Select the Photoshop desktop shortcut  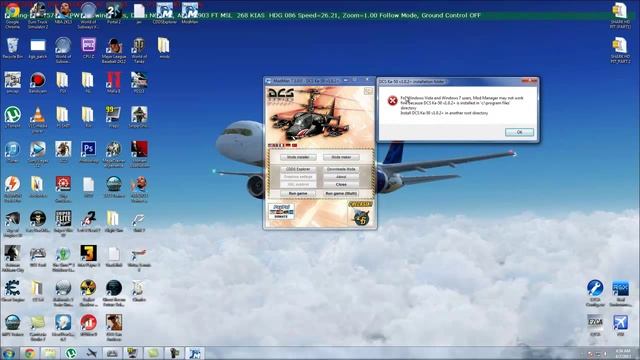pos(89,152)
